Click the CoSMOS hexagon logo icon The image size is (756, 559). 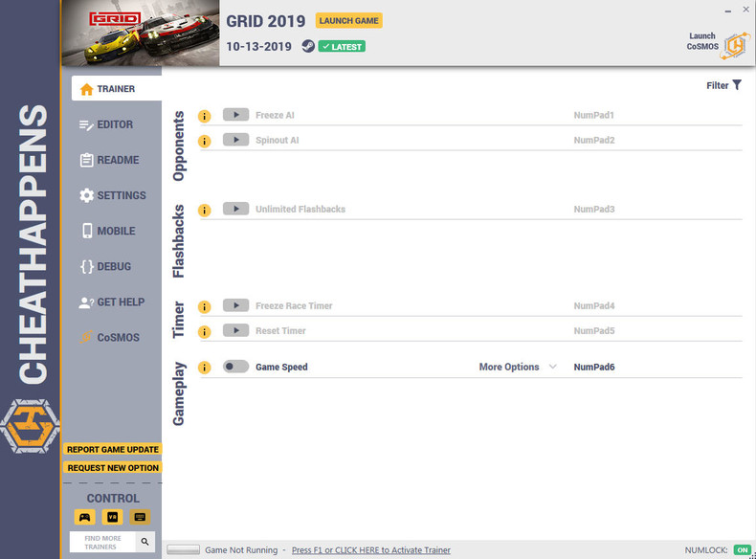tap(735, 46)
